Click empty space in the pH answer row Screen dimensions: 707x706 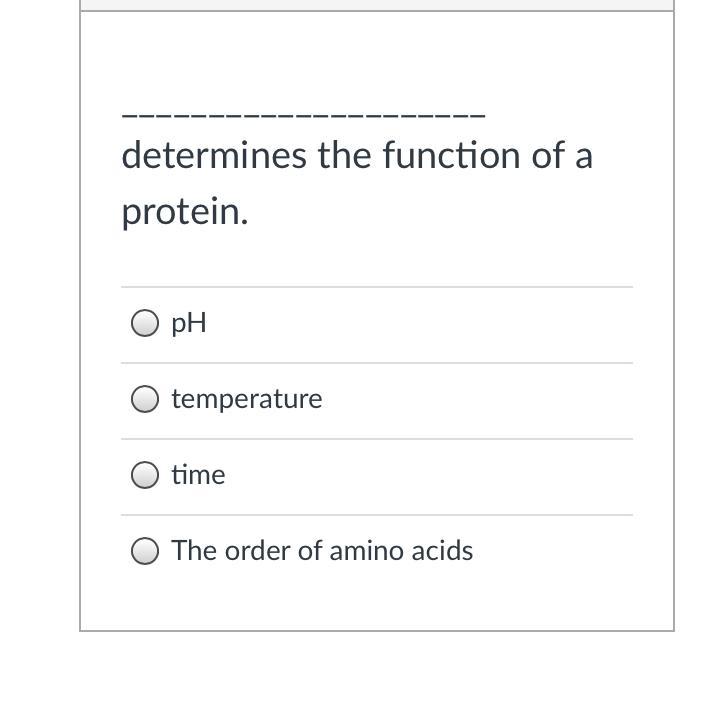tap(419, 325)
